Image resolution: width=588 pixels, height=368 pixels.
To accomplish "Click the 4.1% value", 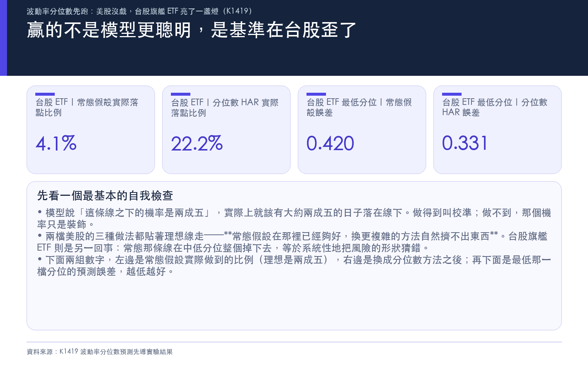I will click(x=56, y=143).
